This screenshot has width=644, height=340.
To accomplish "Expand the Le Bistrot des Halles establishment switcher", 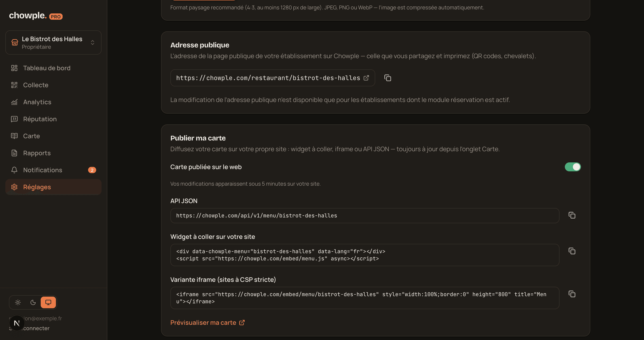I will 53,42.
